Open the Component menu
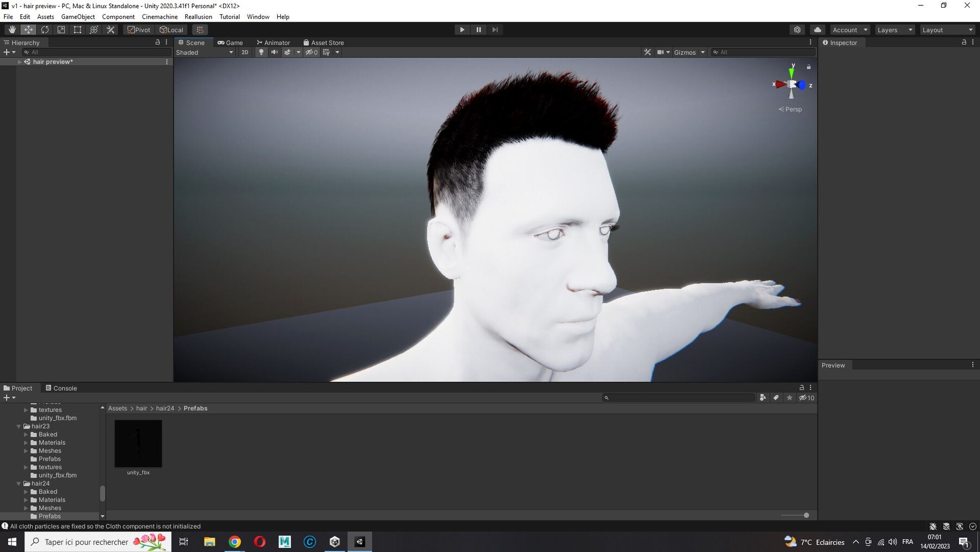980x552 pixels. (x=118, y=17)
